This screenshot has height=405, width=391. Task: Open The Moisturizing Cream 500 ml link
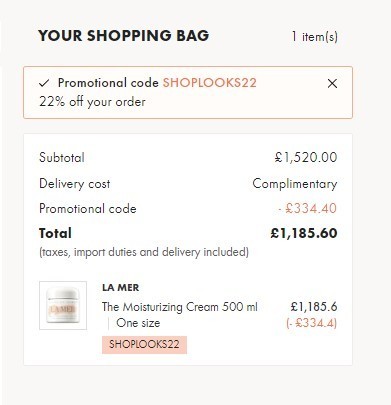click(180, 307)
